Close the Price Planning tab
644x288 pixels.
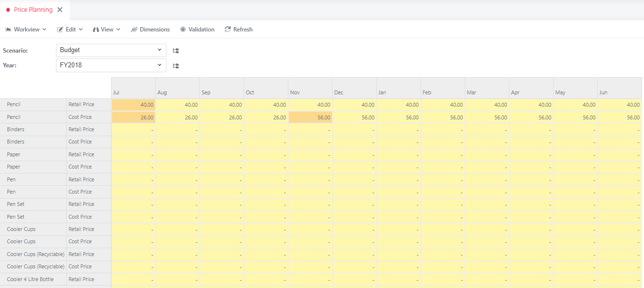coord(60,10)
